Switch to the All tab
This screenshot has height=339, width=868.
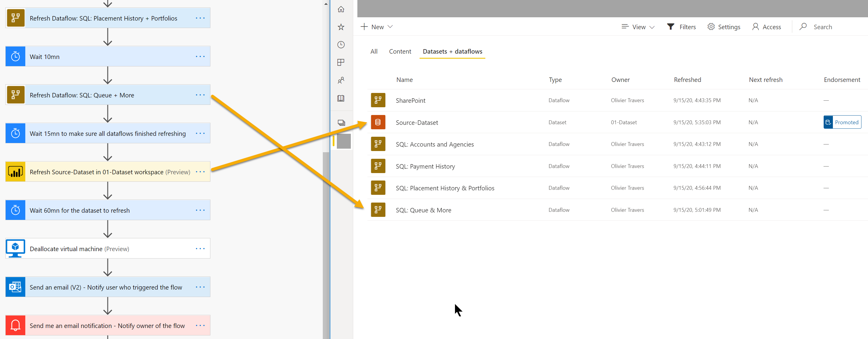(374, 51)
